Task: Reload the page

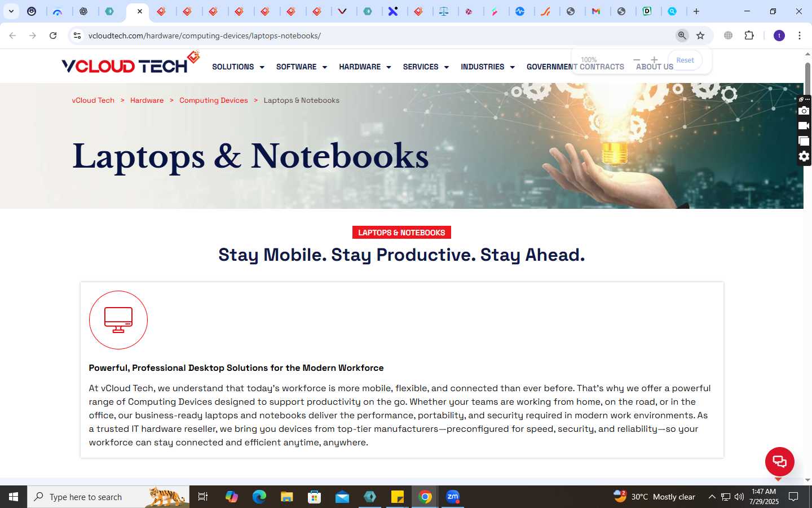Action: click(x=53, y=36)
